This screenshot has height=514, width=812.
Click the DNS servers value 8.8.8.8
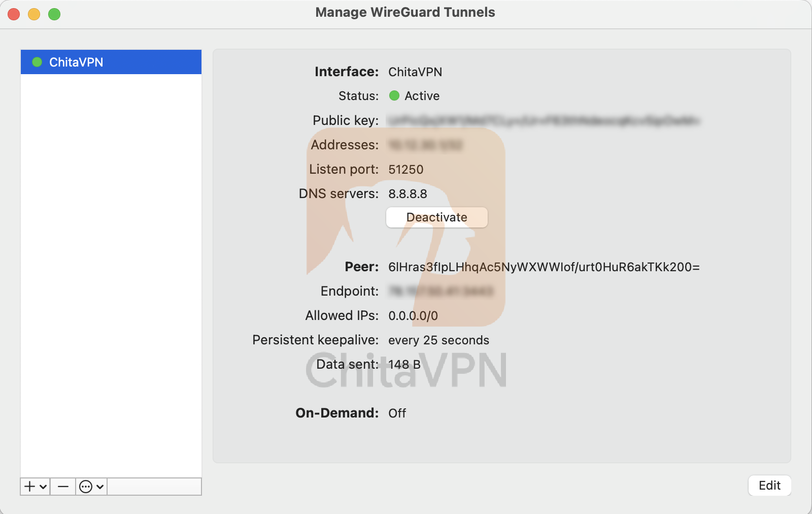click(x=408, y=194)
